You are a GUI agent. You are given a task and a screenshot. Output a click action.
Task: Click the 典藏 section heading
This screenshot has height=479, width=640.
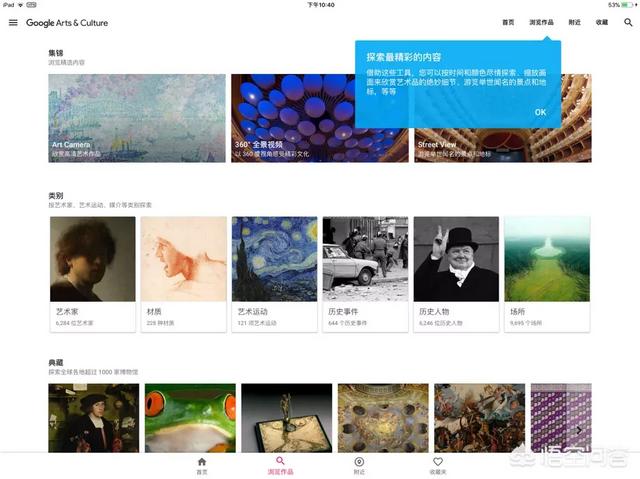tap(56, 362)
